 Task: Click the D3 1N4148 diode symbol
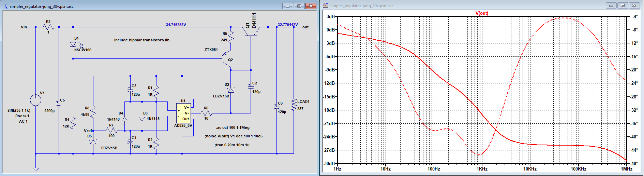coord(142,119)
